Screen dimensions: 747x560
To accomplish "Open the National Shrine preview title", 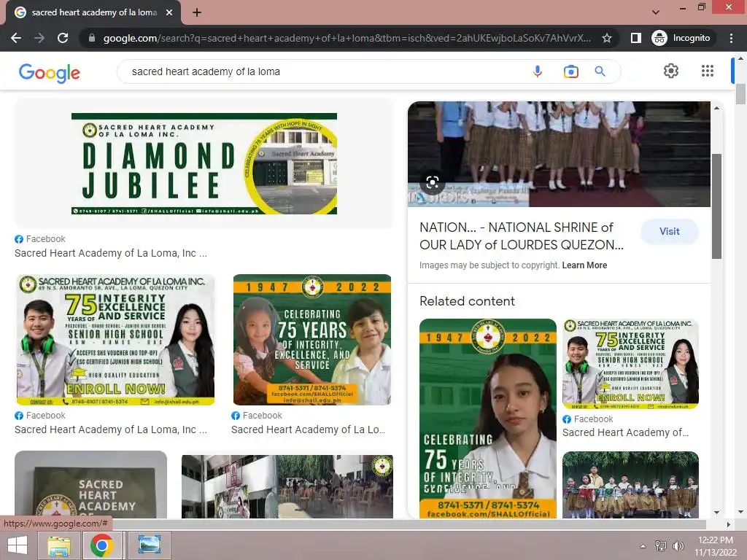I will pyautogui.click(x=522, y=236).
